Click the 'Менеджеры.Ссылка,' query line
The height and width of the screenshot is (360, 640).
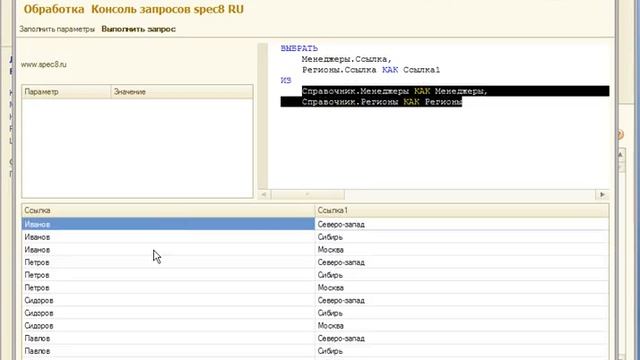[x=347, y=59]
